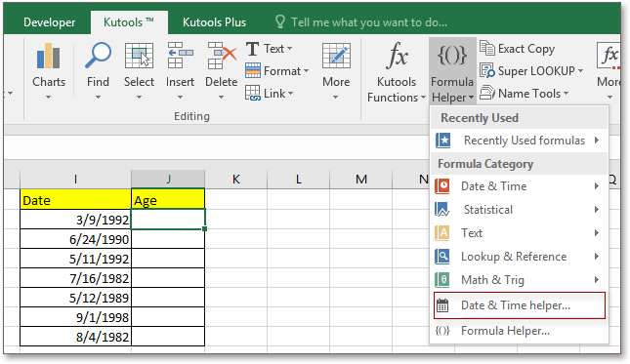Open the Super LOOKUP dropdown arrow
Screen dimensions: 630x364
point(580,71)
